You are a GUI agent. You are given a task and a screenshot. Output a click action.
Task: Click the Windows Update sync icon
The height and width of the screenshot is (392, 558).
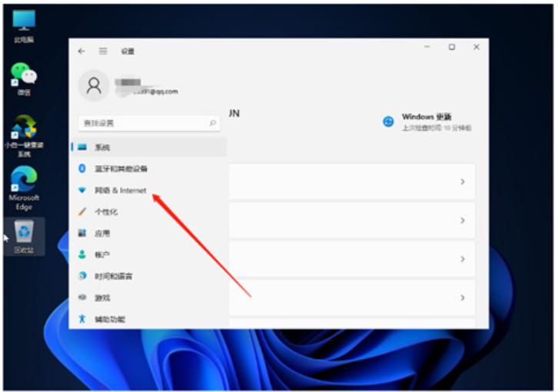(x=388, y=121)
